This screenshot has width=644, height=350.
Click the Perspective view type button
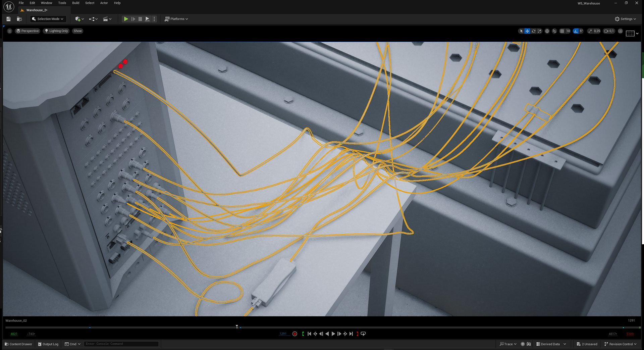click(28, 31)
